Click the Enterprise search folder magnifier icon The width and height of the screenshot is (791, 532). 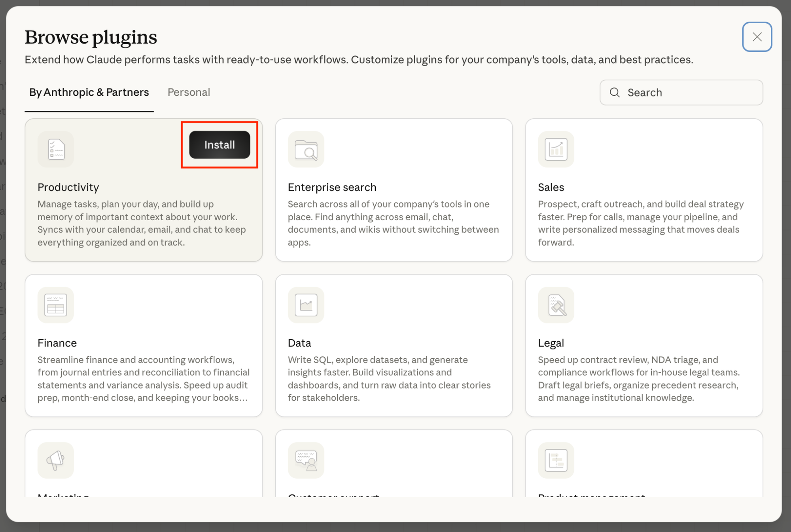pyautogui.click(x=306, y=149)
